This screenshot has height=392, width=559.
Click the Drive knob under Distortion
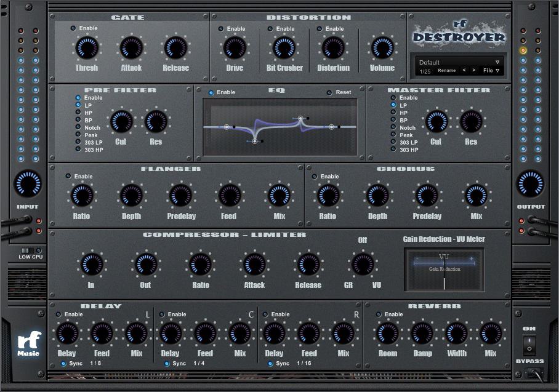234,47
